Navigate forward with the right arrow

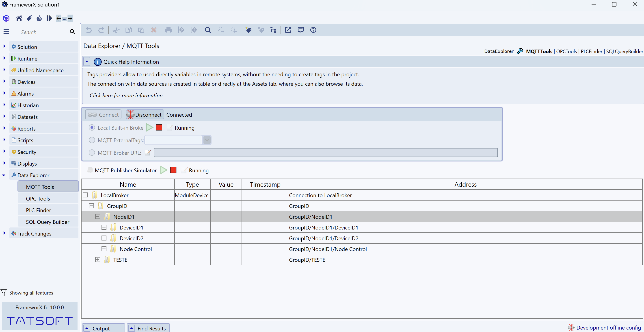pos(70,18)
